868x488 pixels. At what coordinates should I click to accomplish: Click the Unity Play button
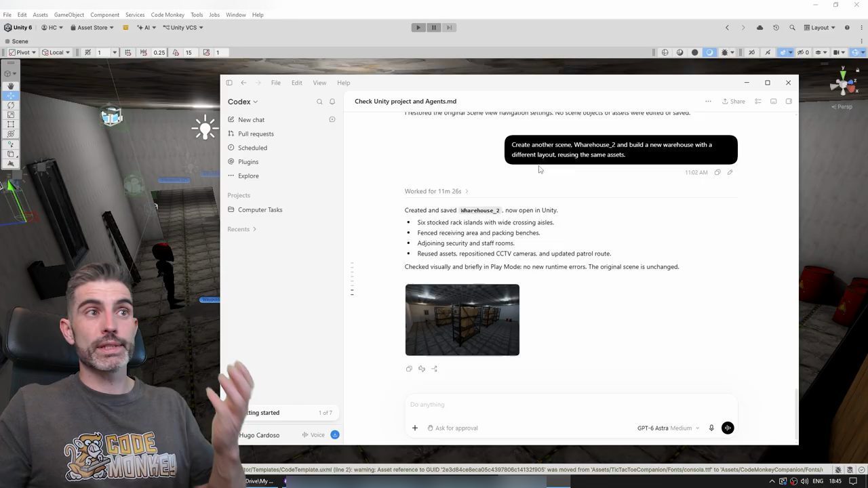(418, 28)
